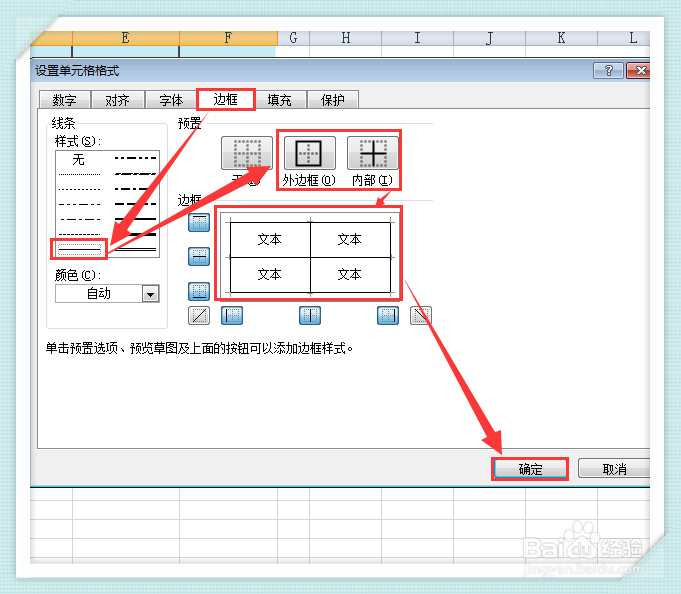This screenshot has height=594, width=681.
Task: Select column header L
Action: click(624, 38)
